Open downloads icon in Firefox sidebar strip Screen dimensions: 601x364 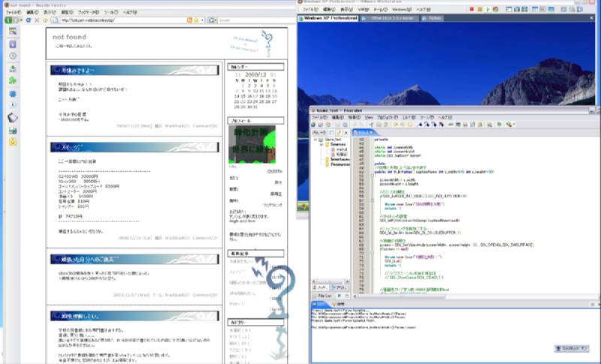coord(13,69)
